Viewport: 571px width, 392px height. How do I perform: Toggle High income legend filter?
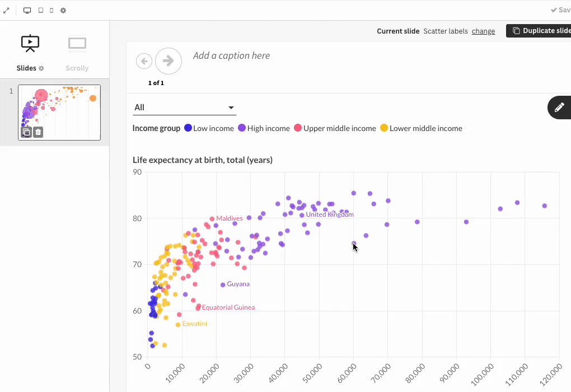click(264, 128)
